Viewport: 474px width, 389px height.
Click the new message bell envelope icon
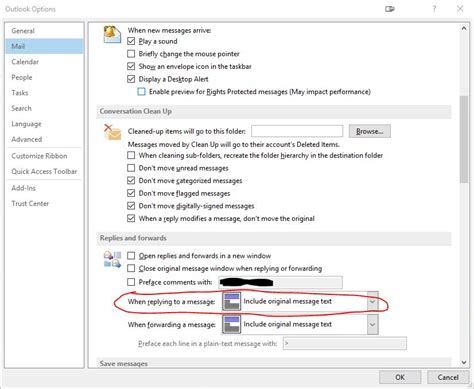point(112,34)
